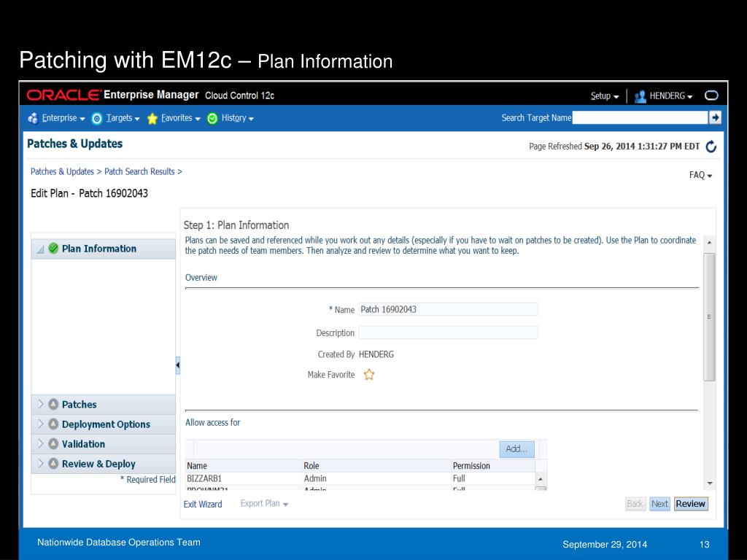
Task: Click the Oracle logo in the header
Action: 64,96
